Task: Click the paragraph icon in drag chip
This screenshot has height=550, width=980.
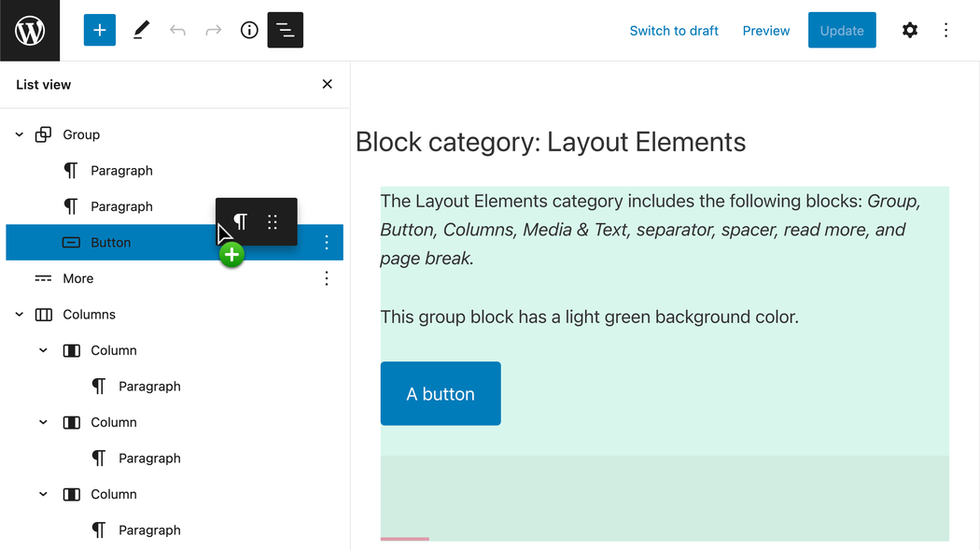Action: click(x=241, y=222)
